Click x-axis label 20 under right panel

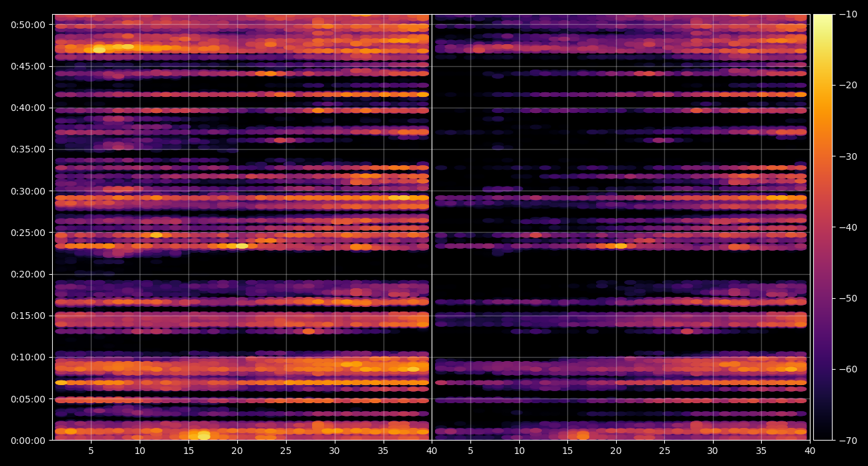[x=616, y=451]
